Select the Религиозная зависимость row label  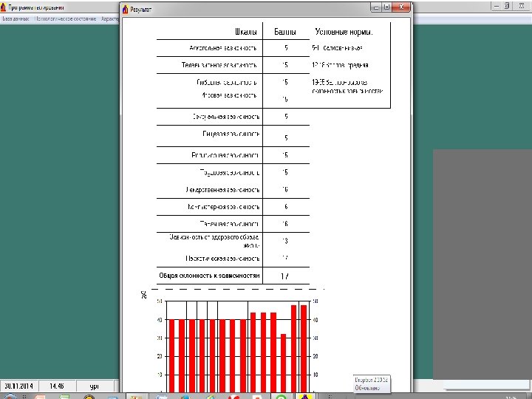(225, 155)
